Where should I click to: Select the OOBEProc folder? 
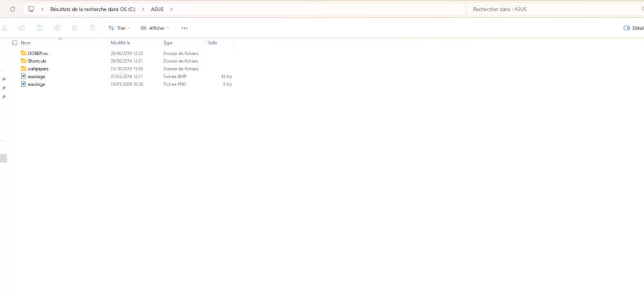tap(37, 53)
